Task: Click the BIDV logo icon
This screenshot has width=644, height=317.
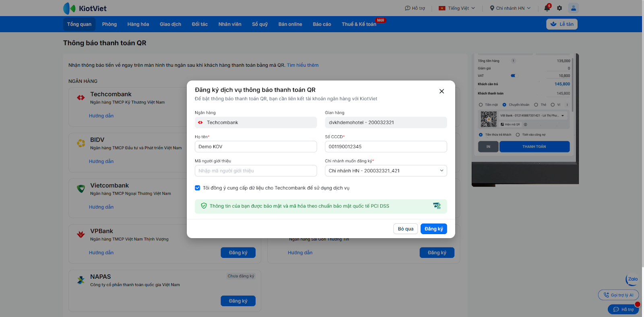Action: coord(81,143)
